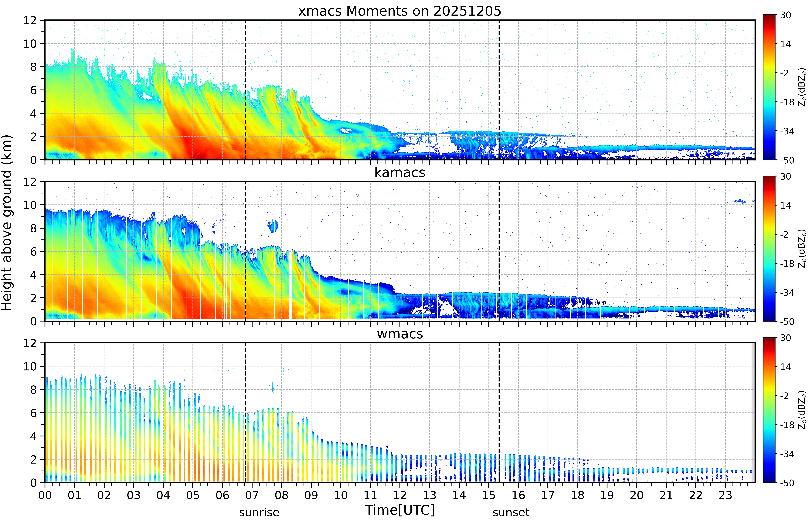
Task: Click the 'Time[UTC]' axis label
Action: click(x=400, y=510)
